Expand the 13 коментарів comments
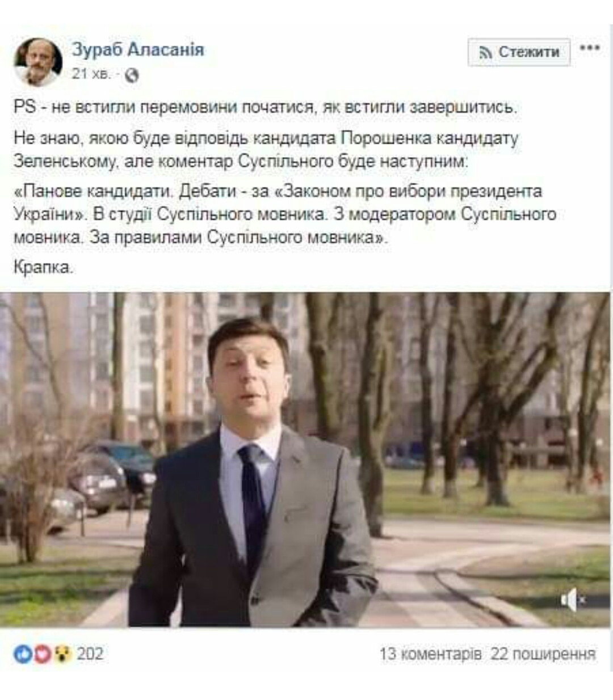Viewport: 613px width, 700px height. (430, 654)
